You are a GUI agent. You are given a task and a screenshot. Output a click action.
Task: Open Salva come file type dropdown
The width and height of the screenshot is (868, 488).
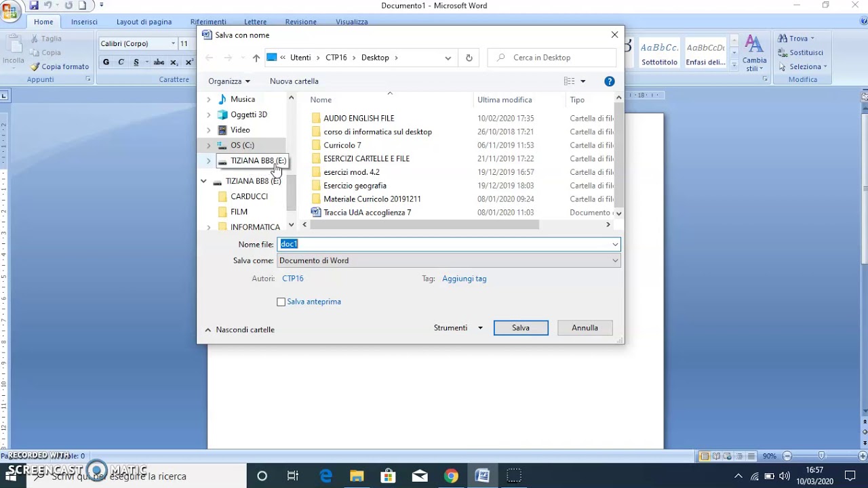615,260
